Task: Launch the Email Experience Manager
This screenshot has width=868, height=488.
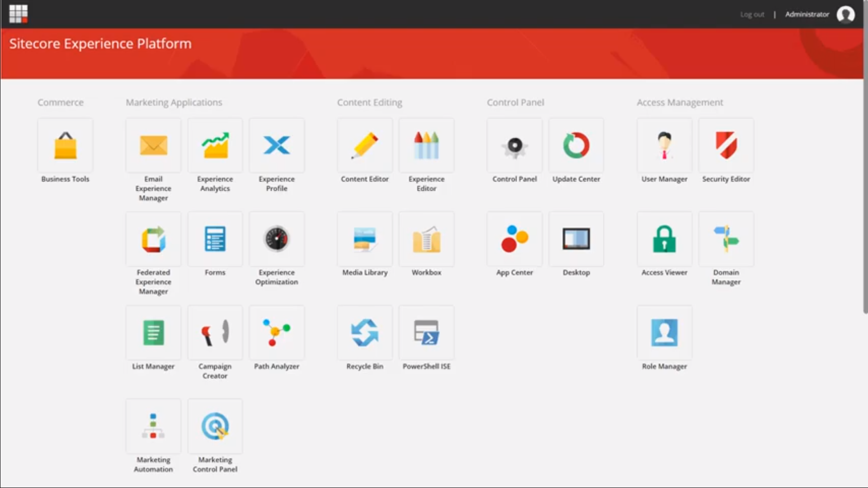Action: pos(153,145)
